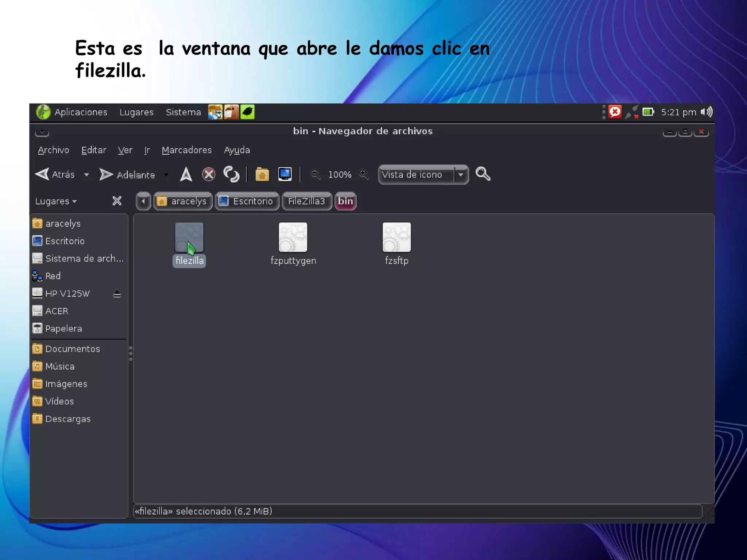Open Vídeos bookmark in the sidebar
This screenshot has height=560, width=747.
[79, 401]
